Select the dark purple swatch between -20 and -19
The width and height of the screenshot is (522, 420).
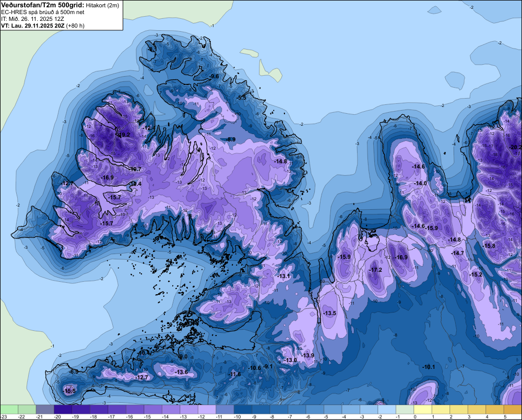63,409
